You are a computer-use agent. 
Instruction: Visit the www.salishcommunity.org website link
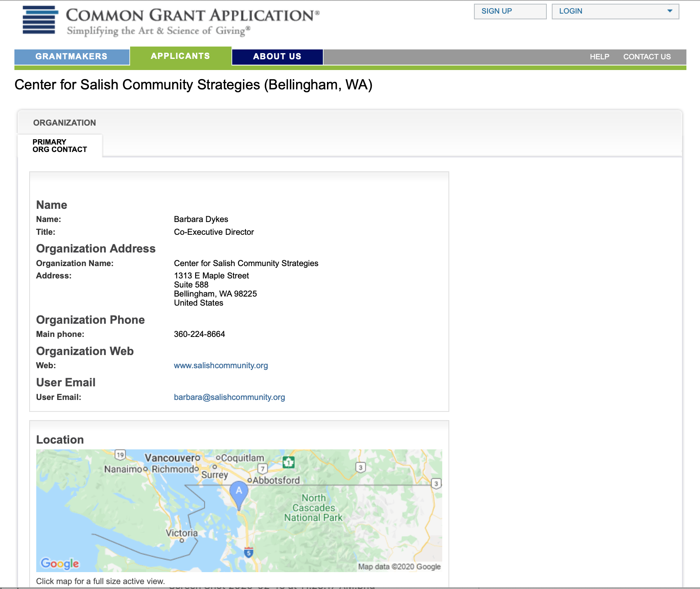221,365
